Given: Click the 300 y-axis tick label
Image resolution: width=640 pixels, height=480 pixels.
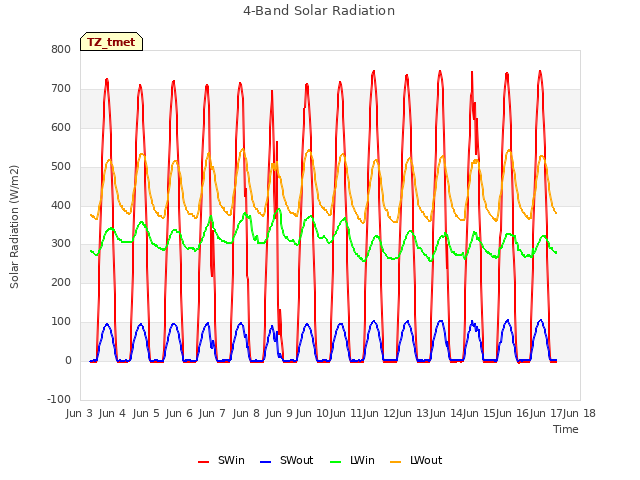Looking at the screenshot, I should point(61,244).
